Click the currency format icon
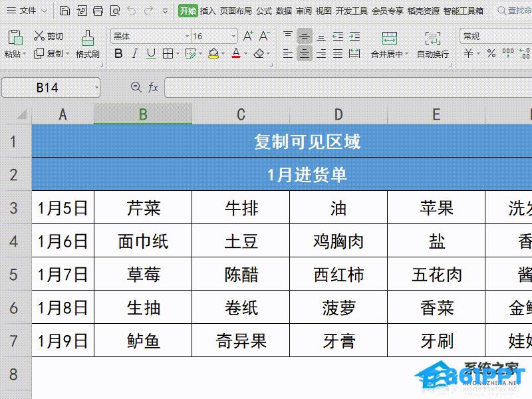The image size is (532, 399). [469, 53]
